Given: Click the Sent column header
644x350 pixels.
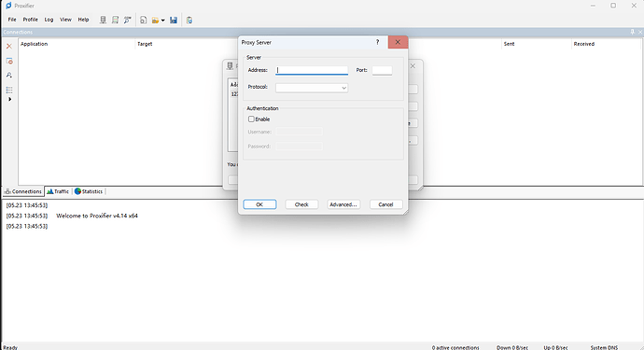Looking at the screenshot, I should (509, 44).
